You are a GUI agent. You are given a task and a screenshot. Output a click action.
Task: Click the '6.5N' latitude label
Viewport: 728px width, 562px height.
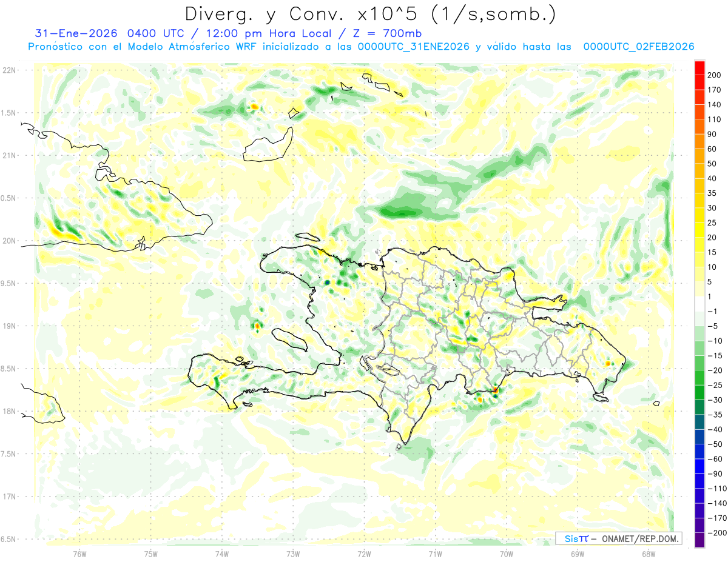[8, 539]
